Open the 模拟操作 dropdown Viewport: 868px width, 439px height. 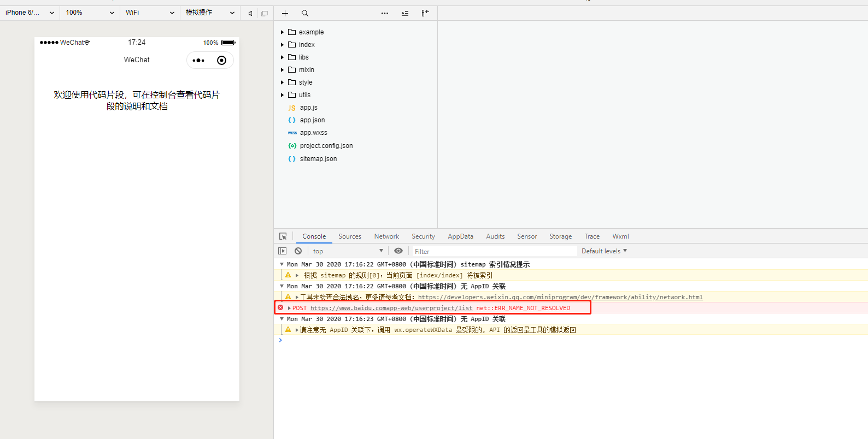(210, 13)
